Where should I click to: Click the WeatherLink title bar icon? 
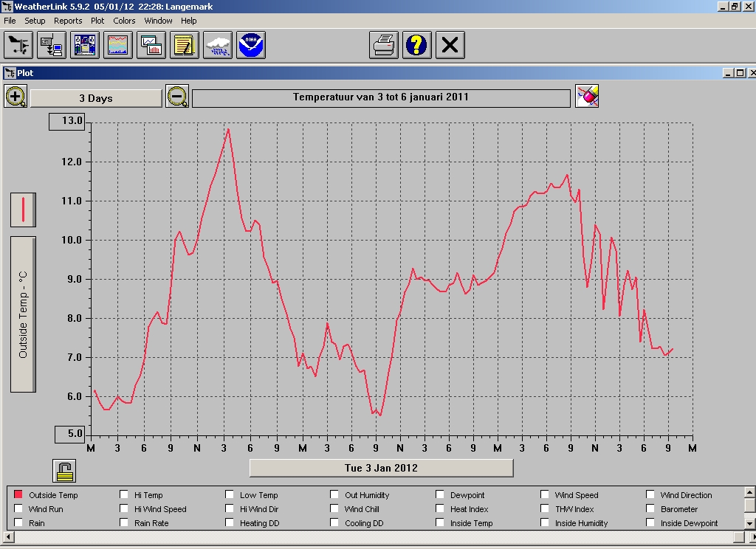click(x=6, y=7)
